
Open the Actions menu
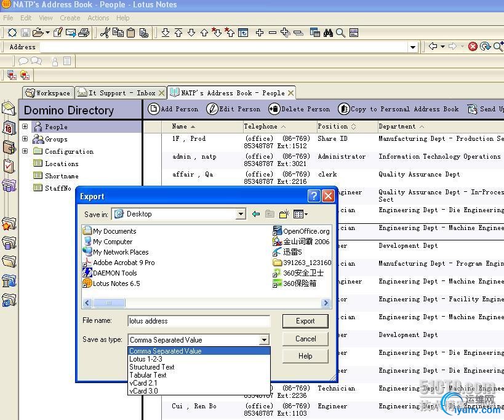click(x=98, y=18)
